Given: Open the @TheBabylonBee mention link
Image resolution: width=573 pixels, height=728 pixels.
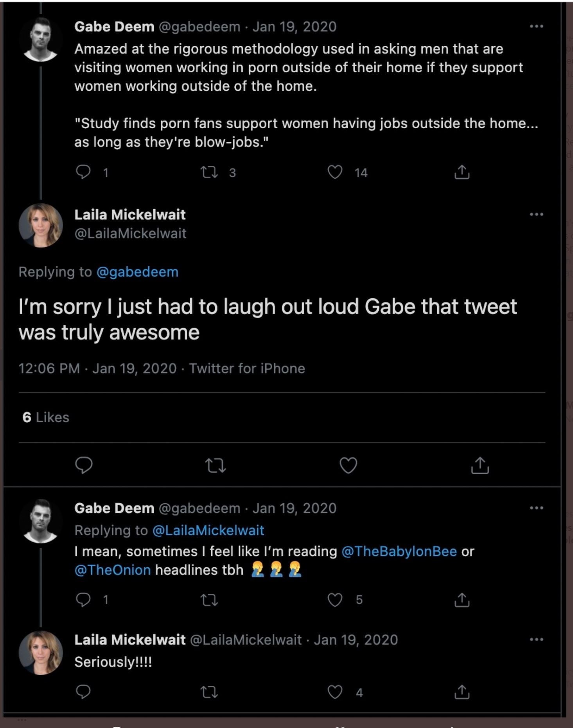Looking at the screenshot, I should [x=399, y=551].
